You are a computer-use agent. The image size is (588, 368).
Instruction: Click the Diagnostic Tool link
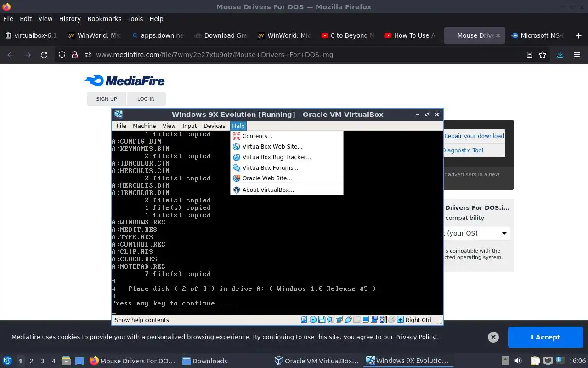pos(463,150)
